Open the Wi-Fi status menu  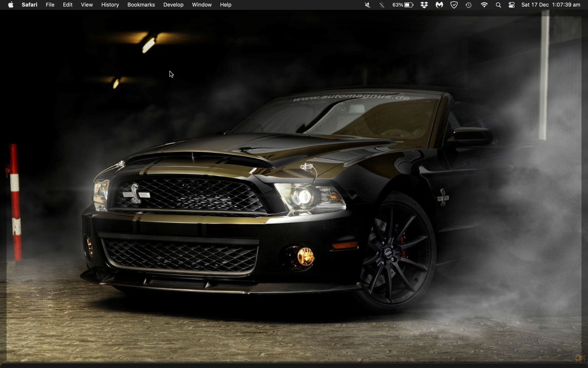(x=484, y=5)
